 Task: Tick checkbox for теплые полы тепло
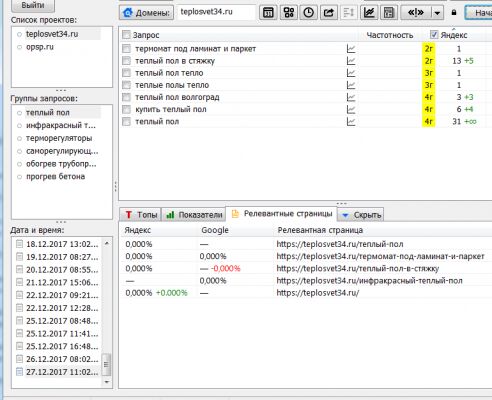click(126, 85)
